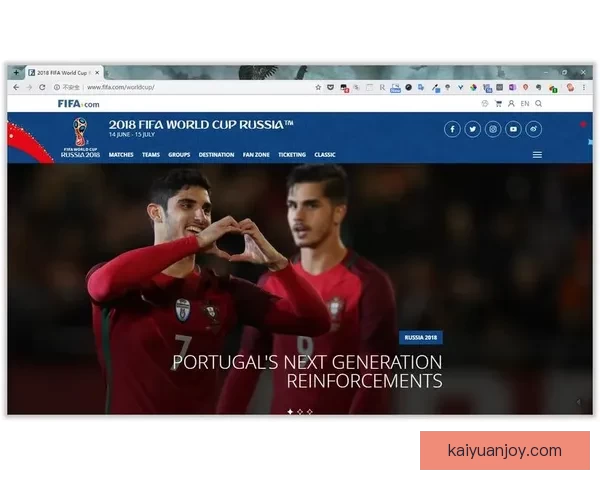Open the MATCHES menu item
600x480 pixels.
121,155
